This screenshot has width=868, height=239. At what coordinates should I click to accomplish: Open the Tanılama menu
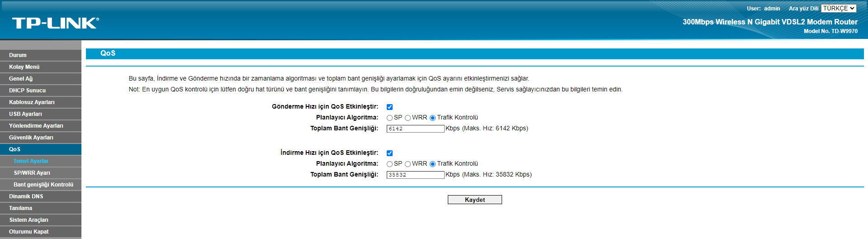coord(41,208)
